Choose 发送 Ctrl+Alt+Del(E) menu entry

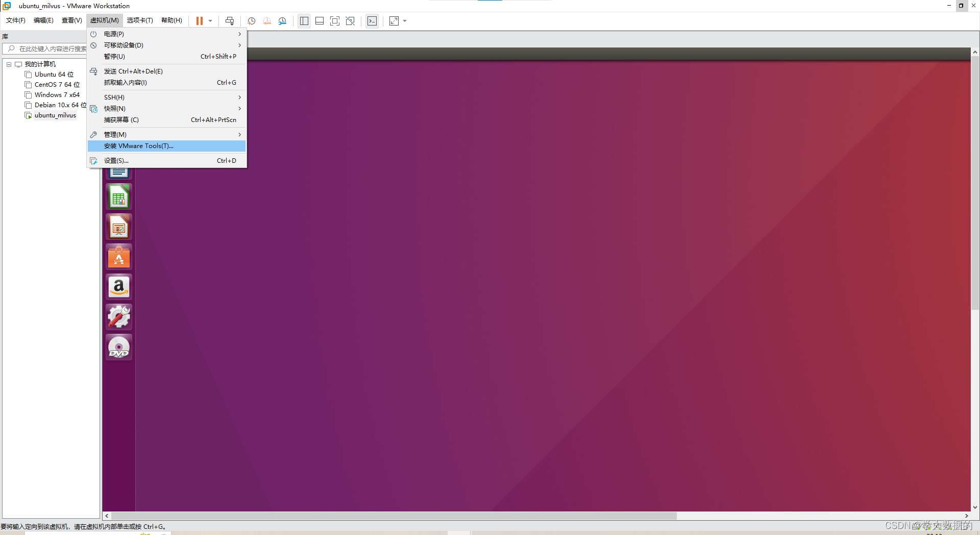pos(167,71)
